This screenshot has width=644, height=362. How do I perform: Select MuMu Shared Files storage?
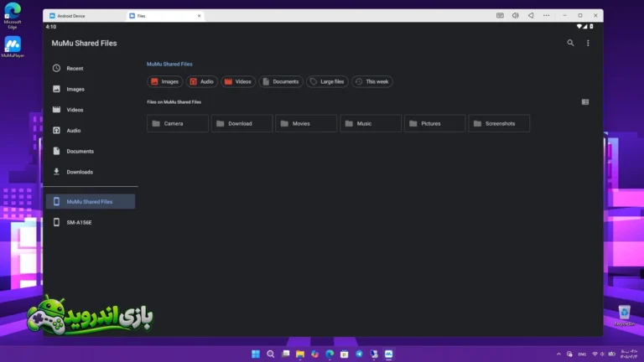click(x=91, y=201)
